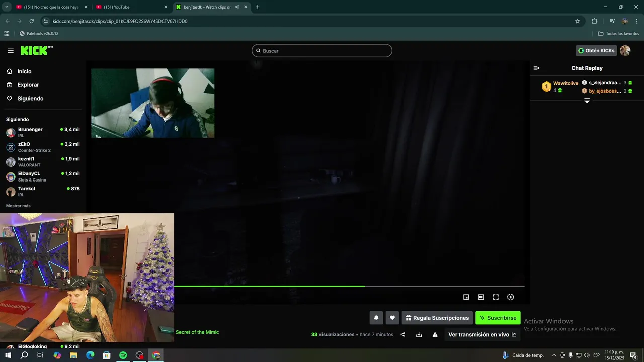Toggle channel notifications with the bell button
644x362 pixels.
(376, 318)
